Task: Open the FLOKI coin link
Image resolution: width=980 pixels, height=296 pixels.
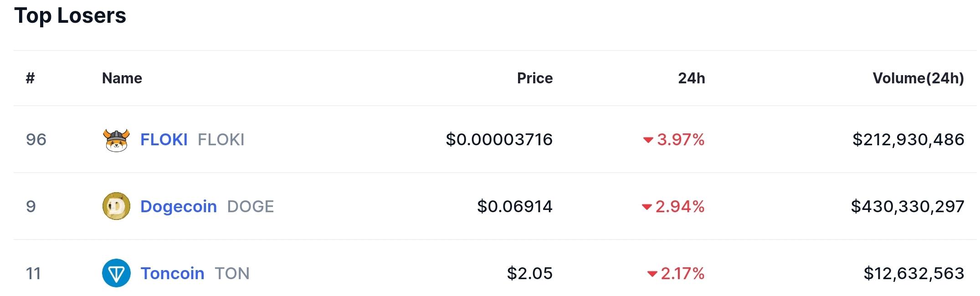Action: tap(164, 139)
